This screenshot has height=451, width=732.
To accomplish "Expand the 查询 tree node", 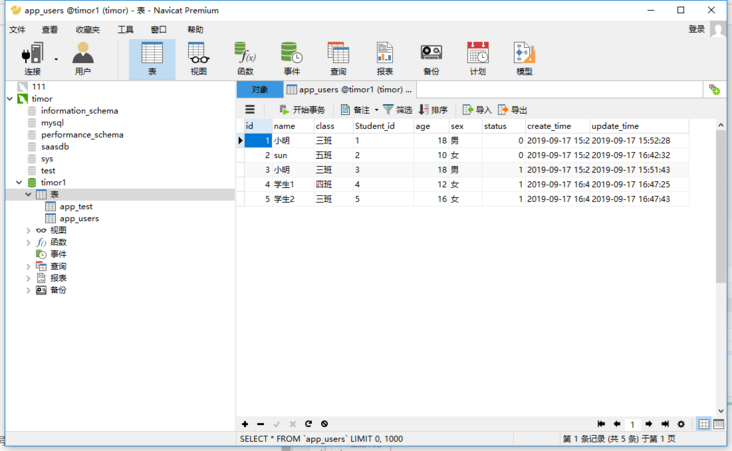I will pyautogui.click(x=28, y=267).
